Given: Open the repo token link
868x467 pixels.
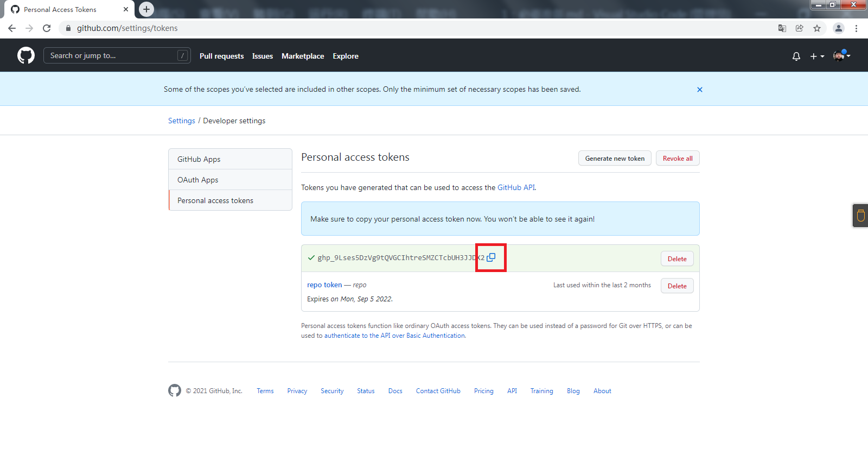Looking at the screenshot, I should click(324, 285).
